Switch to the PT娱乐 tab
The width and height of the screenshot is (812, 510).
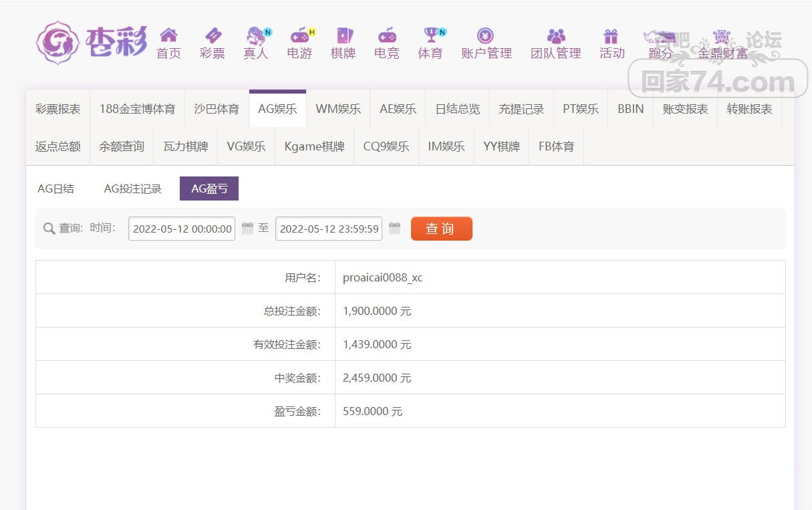(581, 109)
